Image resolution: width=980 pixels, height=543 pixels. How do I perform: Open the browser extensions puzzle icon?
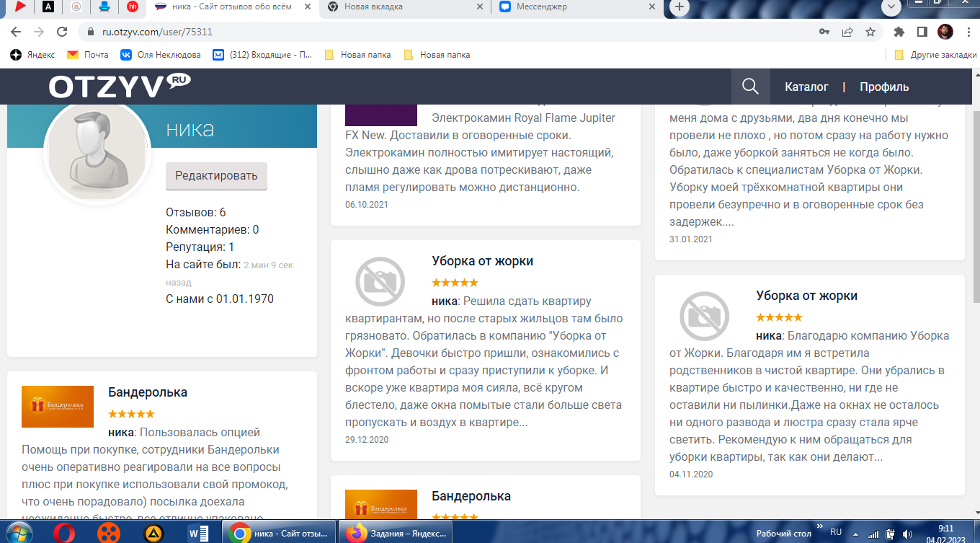click(899, 32)
